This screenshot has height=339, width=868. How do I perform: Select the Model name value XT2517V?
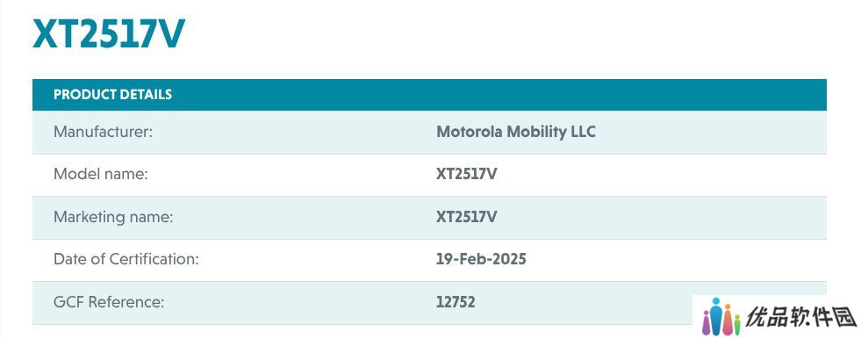[467, 174]
